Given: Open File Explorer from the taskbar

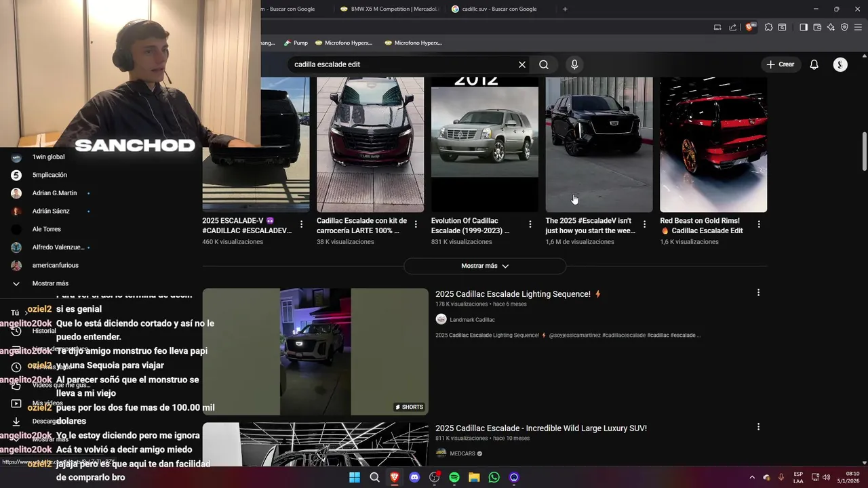Looking at the screenshot, I should (x=474, y=477).
